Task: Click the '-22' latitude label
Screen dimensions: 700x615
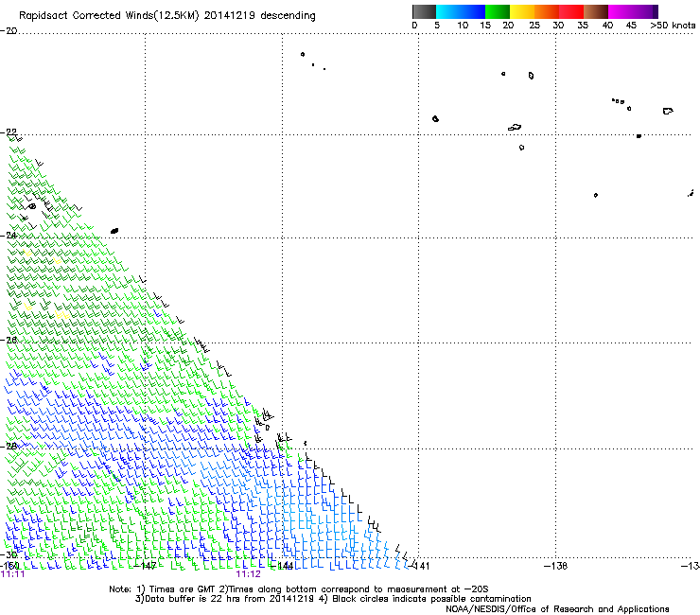Action: 9,132
